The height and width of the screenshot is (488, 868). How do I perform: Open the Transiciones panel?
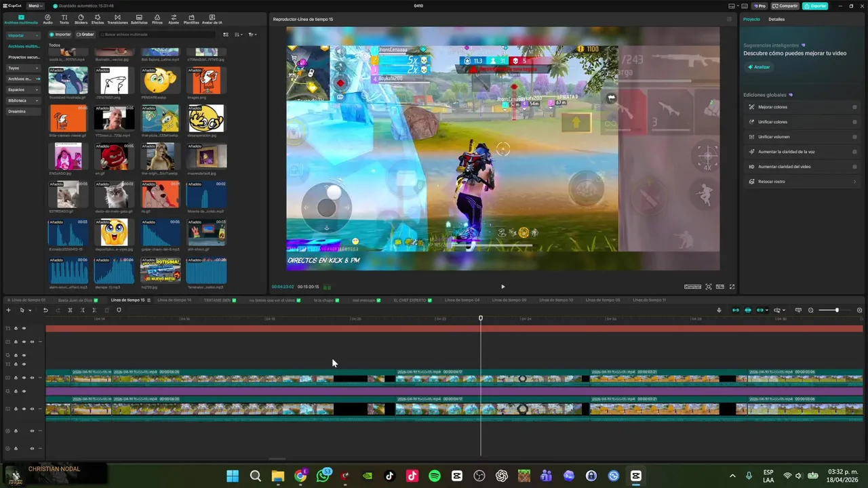[117, 19]
